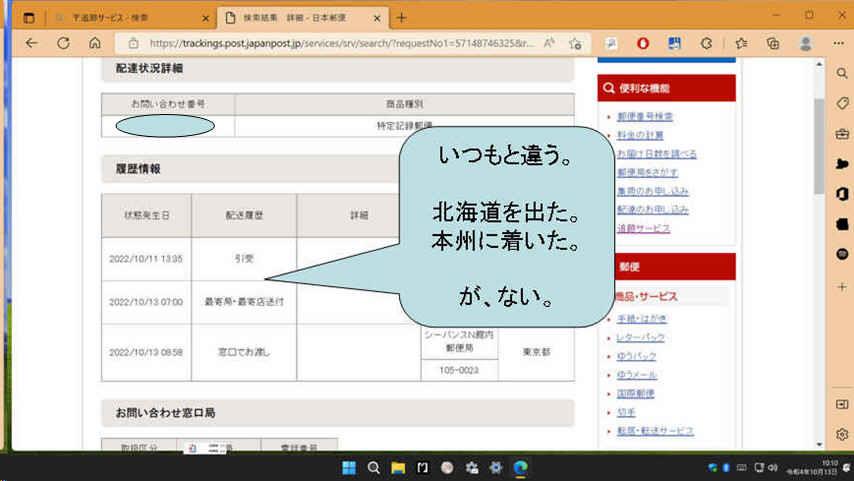Open the sidebar Office icon
This screenshot has height=481, width=854.
tap(842, 194)
